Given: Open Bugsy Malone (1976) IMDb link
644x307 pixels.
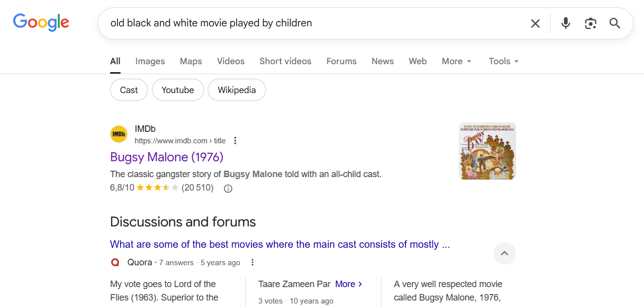Looking at the screenshot, I should [x=166, y=157].
